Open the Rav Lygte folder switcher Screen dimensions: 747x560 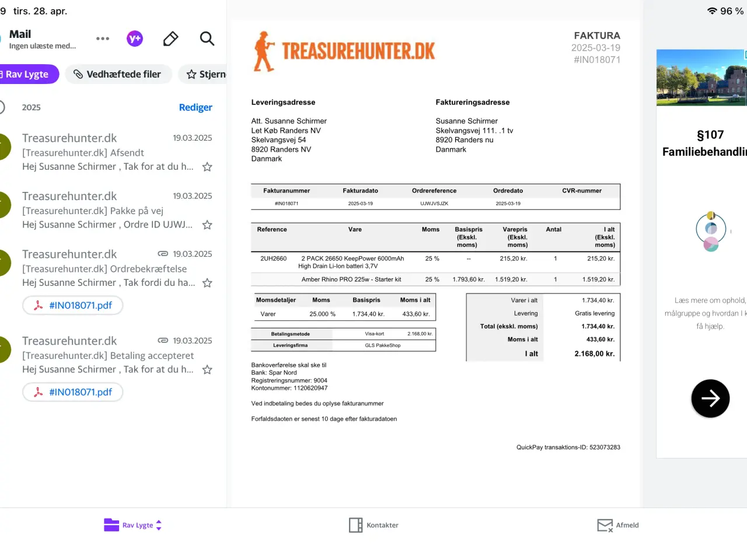point(133,525)
